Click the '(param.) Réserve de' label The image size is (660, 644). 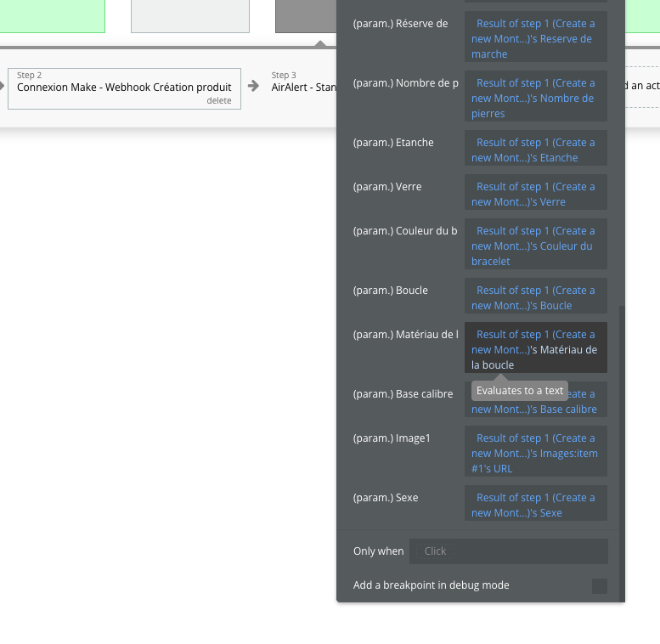400,24
